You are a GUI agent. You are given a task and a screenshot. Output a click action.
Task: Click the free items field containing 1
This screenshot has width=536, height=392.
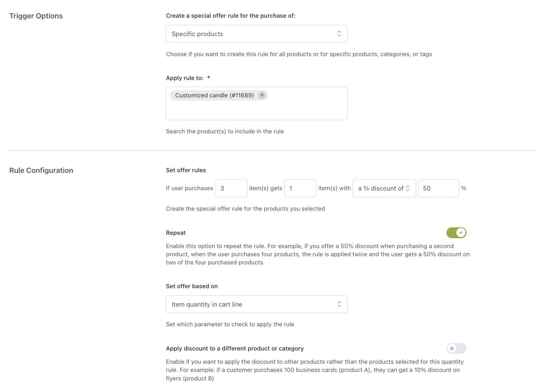coord(300,188)
